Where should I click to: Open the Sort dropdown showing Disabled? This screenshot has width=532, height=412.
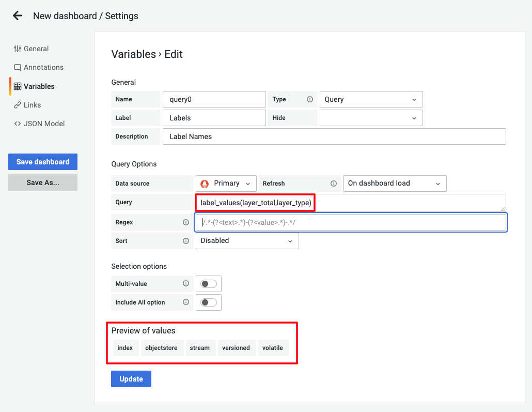click(247, 240)
